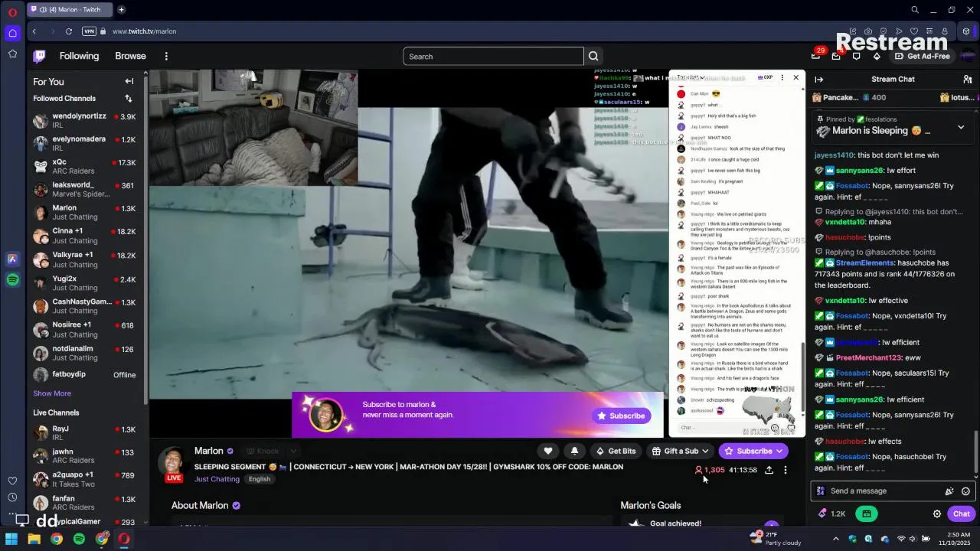The width and height of the screenshot is (980, 551).
Task: Open the Twitch home logo
Action: [x=39, y=56]
